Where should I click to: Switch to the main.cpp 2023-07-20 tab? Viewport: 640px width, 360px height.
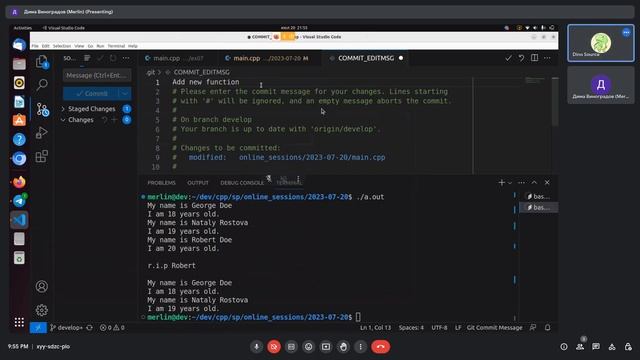[x=267, y=58]
